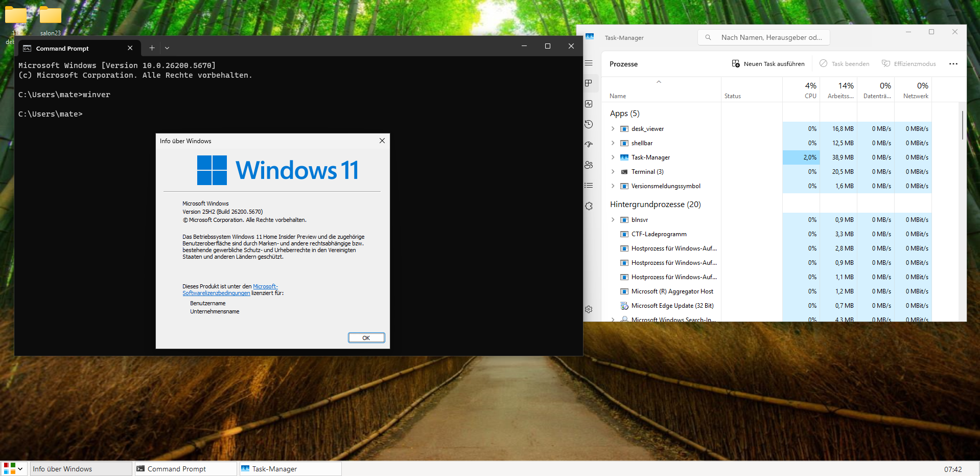Close the Command Prompt tab
Image resolution: width=980 pixels, height=476 pixels.
click(x=130, y=48)
